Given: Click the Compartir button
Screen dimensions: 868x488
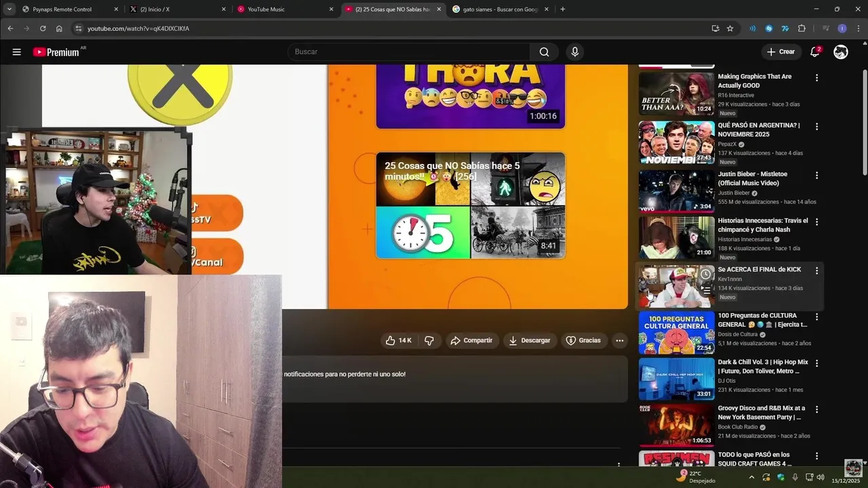Looking at the screenshot, I should [x=471, y=340].
